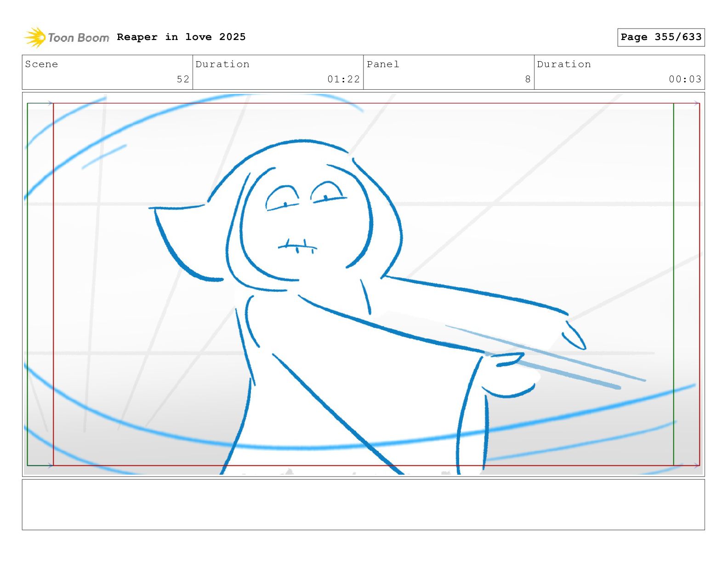The height and width of the screenshot is (563, 728).
Task: Select the scene number '52'
Action: tap(183, 79)
